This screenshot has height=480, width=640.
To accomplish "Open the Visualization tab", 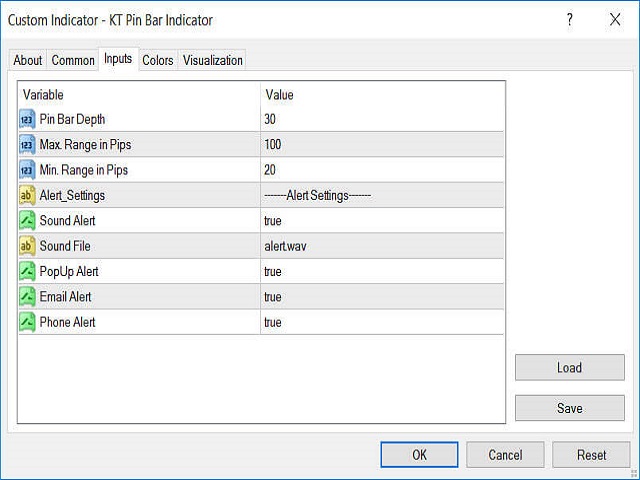I will [212, 60].
